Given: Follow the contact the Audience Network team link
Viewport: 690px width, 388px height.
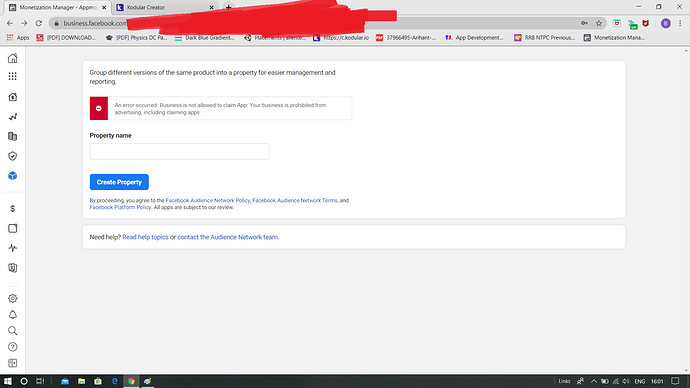Looking at the screenshot, I should click(x=228, y=237).
